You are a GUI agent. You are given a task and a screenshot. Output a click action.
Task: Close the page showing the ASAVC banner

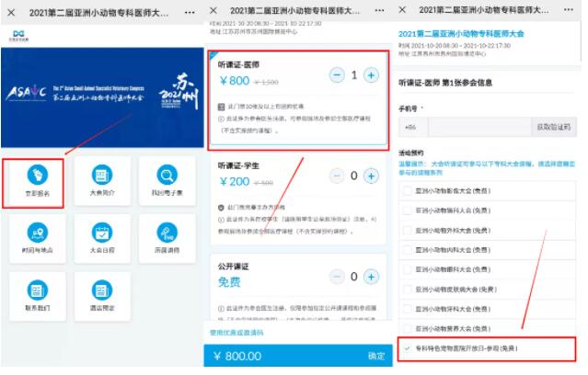coord(11,13)
